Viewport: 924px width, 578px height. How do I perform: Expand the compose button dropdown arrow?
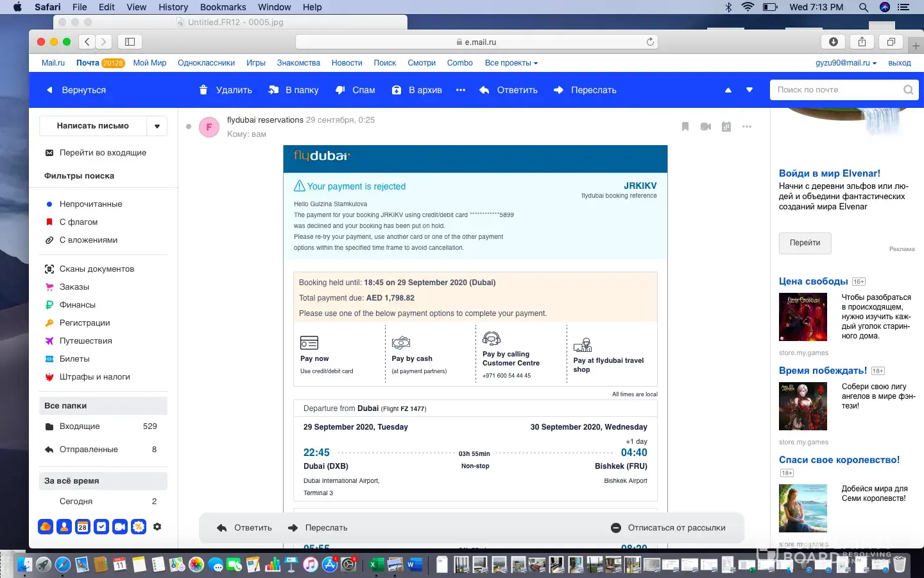click(x=157, y=126)
